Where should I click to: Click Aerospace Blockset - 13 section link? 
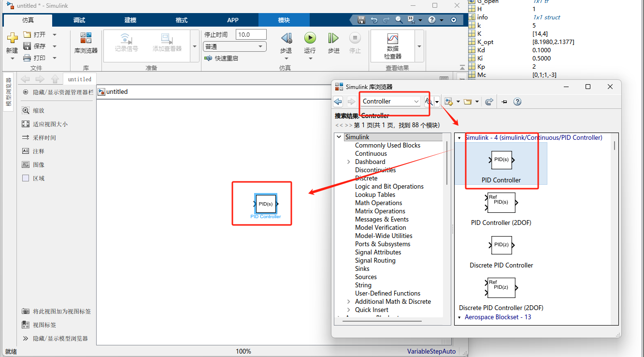pos(498,317)
